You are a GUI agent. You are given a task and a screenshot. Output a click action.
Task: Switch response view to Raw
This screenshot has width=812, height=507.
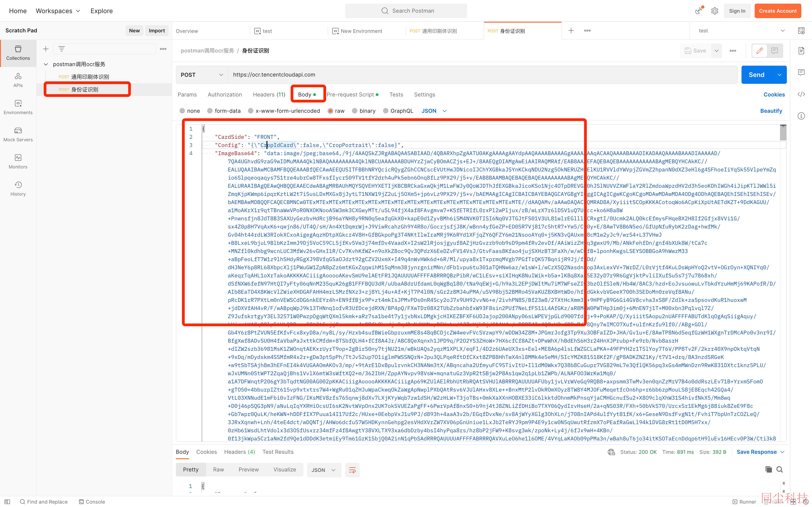[218, 470]
